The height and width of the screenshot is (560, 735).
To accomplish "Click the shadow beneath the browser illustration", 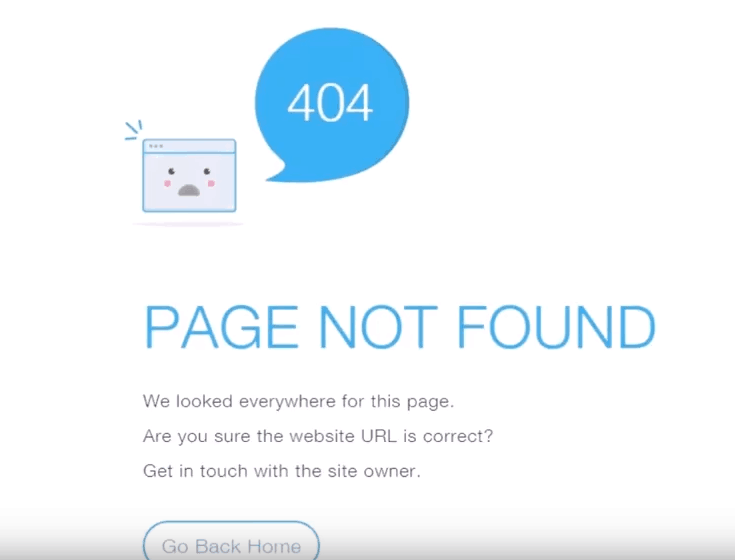I will coord(188,224).
